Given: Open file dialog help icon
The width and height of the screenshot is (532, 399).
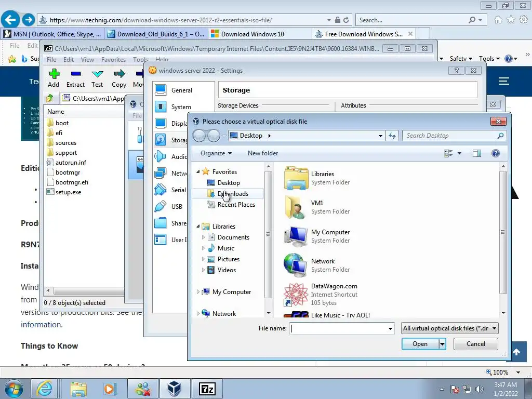Looking at the screenshot, I should pos(495,153).
